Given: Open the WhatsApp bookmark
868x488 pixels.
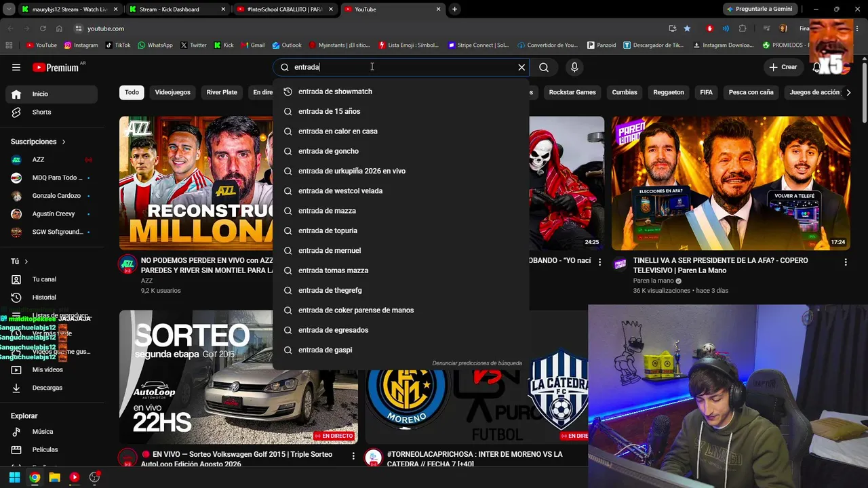Looking at the screenshot, I should pyautogui.click(x=155, y=45).
